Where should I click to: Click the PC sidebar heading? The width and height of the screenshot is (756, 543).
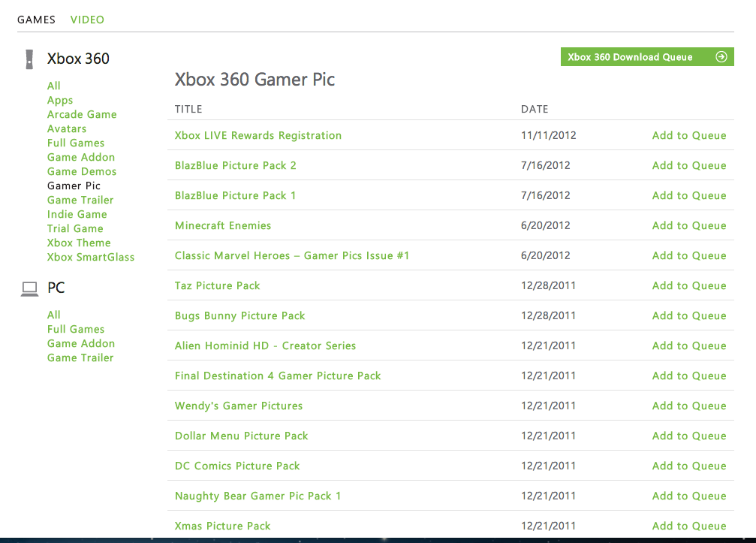click(56, 288)
